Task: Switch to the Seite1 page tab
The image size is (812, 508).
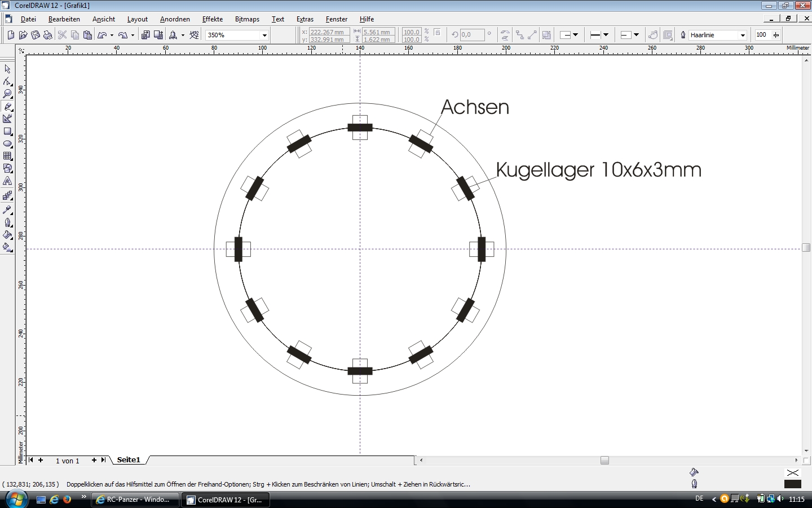Action: (129, 460)
